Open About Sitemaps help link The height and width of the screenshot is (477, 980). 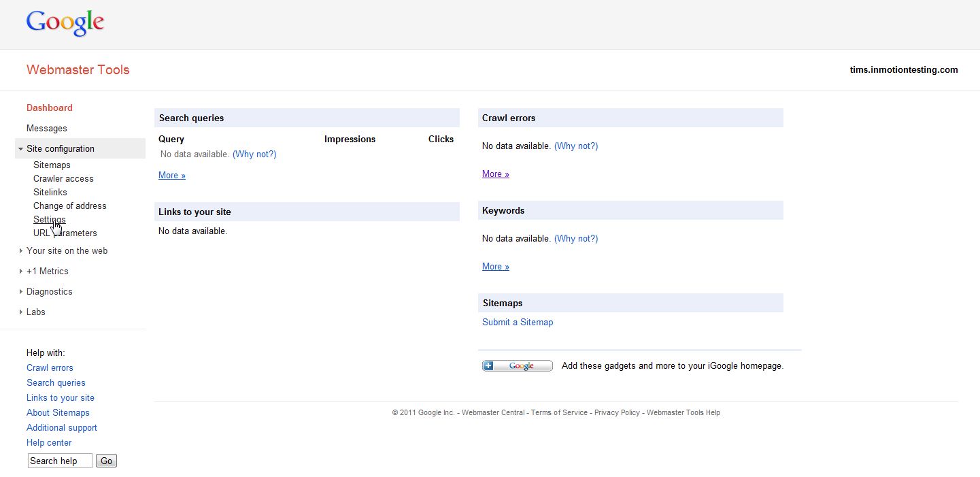coord(58,412)
